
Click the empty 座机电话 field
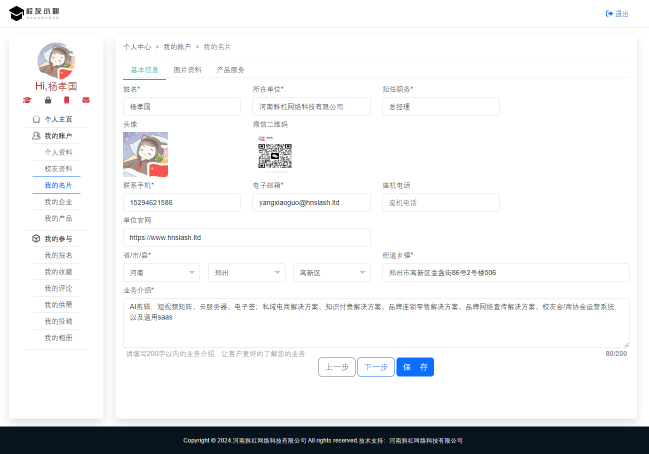[441, 203]
